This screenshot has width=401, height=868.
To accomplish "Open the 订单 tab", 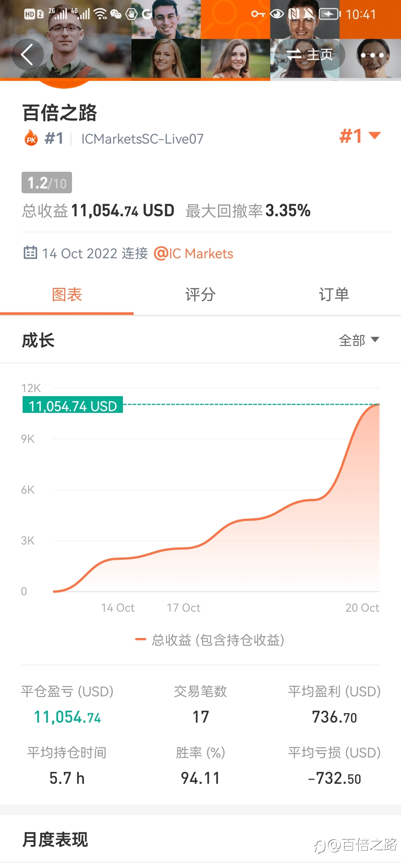I will tap(334, 295).
